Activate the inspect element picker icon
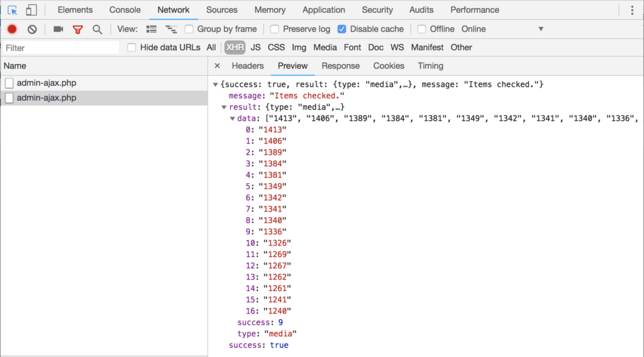Viewport: 644px width, 357px height. pos(13,10)
